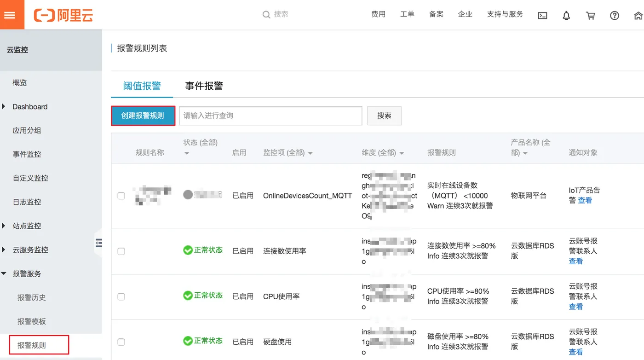Open 支持与服务 in the top menu
Image resolution: width=644 pixels, height=360 pixels.
pyautogui.click(x=505, y=14)
